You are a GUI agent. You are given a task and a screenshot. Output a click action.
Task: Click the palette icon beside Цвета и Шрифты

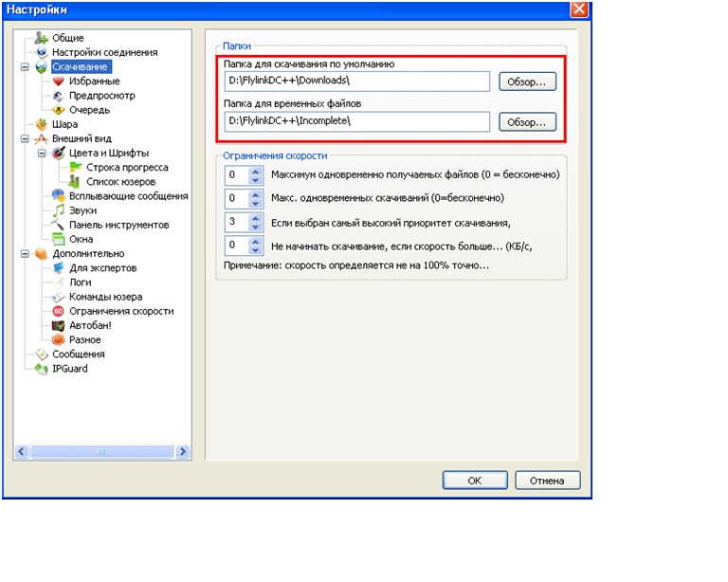coord(59,154)
